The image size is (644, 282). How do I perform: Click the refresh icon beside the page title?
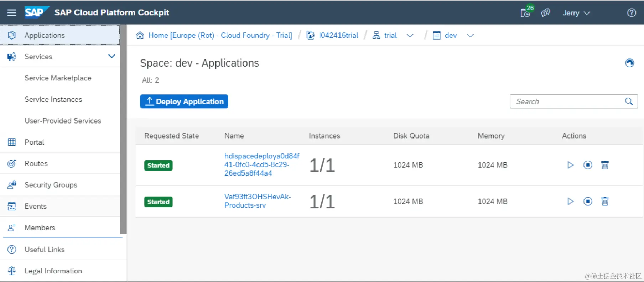pyautogui.click(x=629, y=63)
